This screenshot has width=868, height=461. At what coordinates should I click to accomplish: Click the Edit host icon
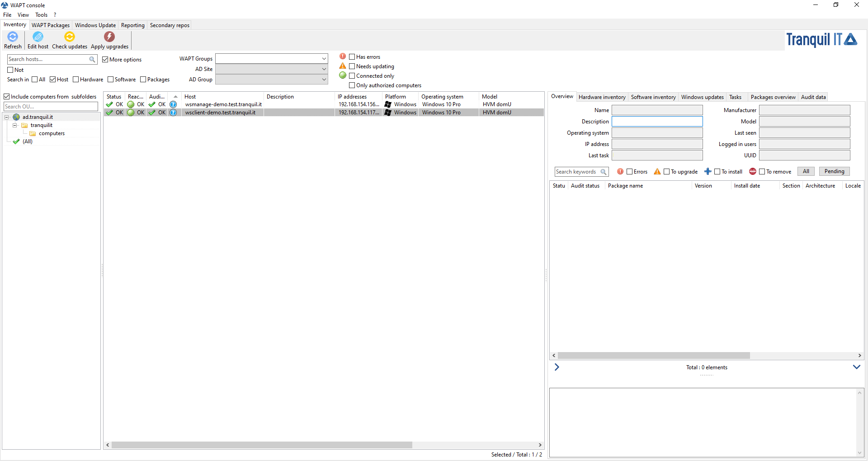pos(38,37)
